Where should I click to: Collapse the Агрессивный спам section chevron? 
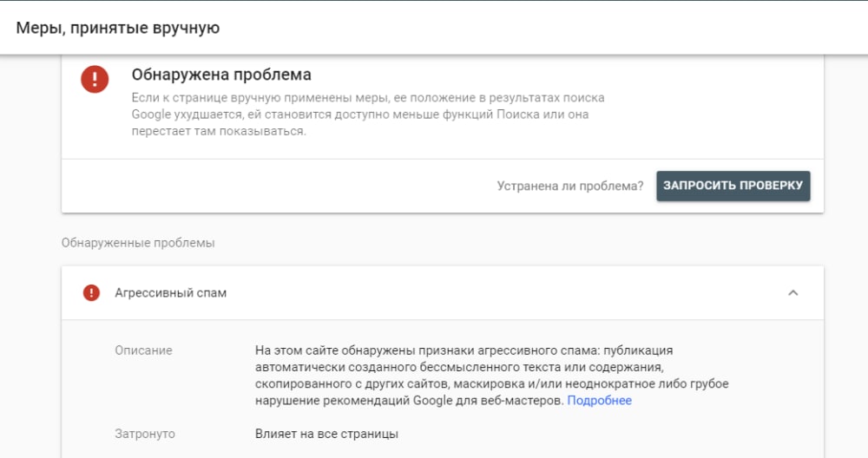pyautogui.click(x=792, y=293)
